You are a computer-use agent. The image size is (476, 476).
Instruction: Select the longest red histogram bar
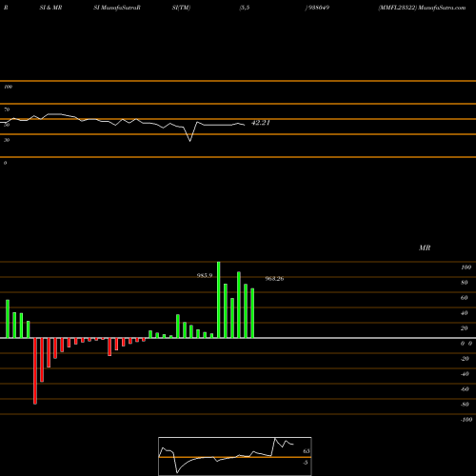coord(35,371)
